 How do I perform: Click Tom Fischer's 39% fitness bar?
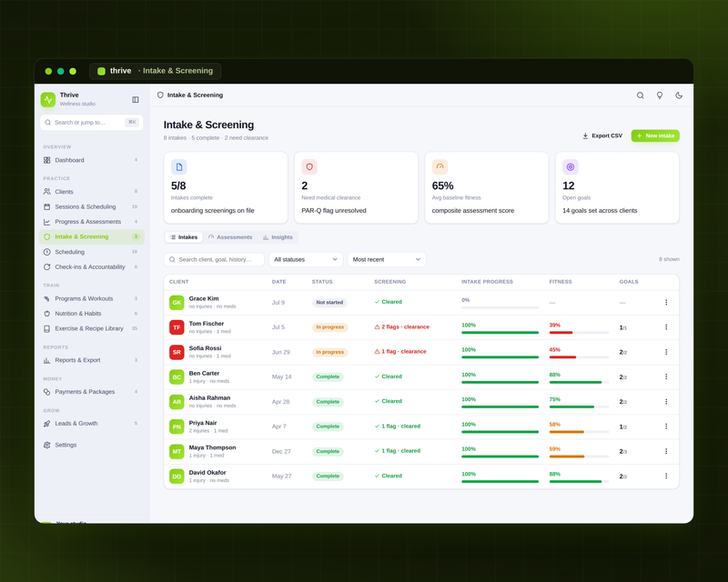pos(579,332)
